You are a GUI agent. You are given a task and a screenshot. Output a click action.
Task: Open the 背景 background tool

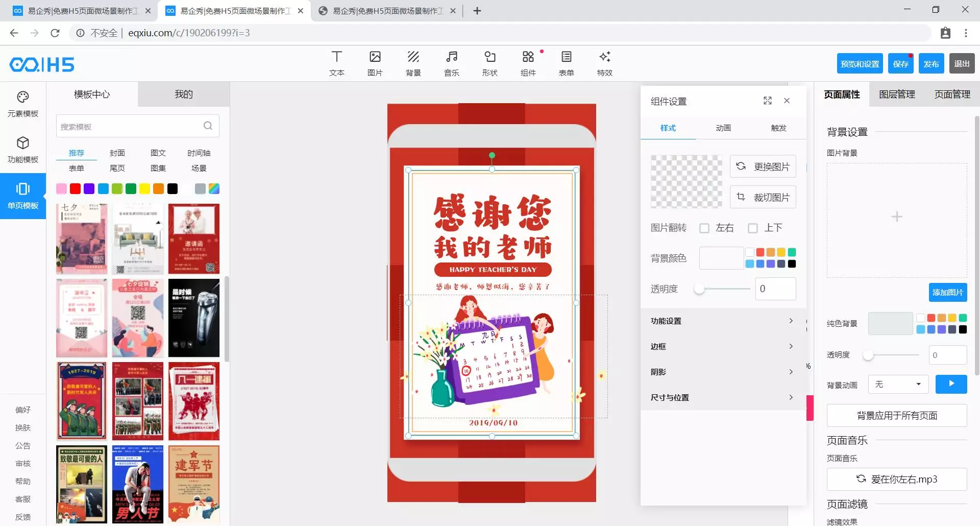[413, 63]
